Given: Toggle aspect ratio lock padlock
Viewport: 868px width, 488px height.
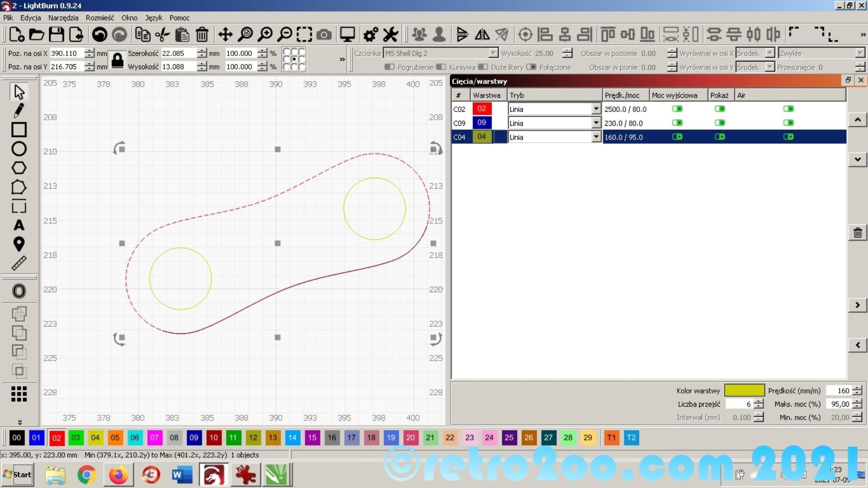Looking at the screenshot, I should [x=117, y=60].
